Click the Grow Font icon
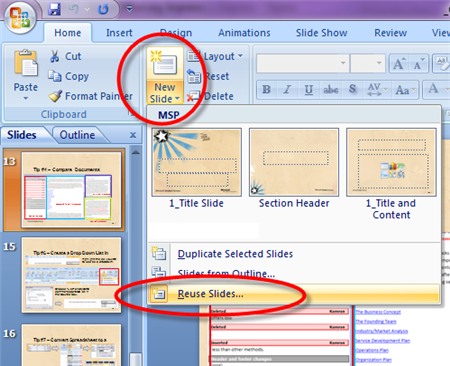This screenshot has height=366, width=450. (399, 63)
